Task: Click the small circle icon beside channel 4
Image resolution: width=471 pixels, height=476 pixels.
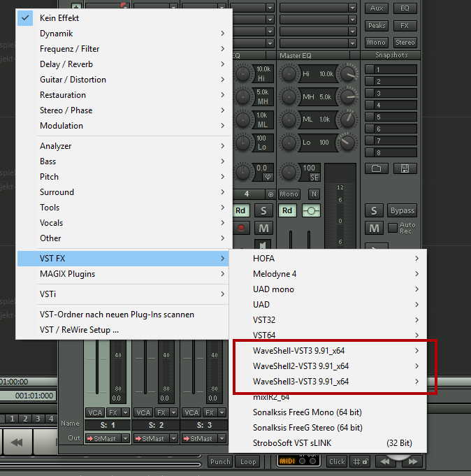Action: point(270,194)
